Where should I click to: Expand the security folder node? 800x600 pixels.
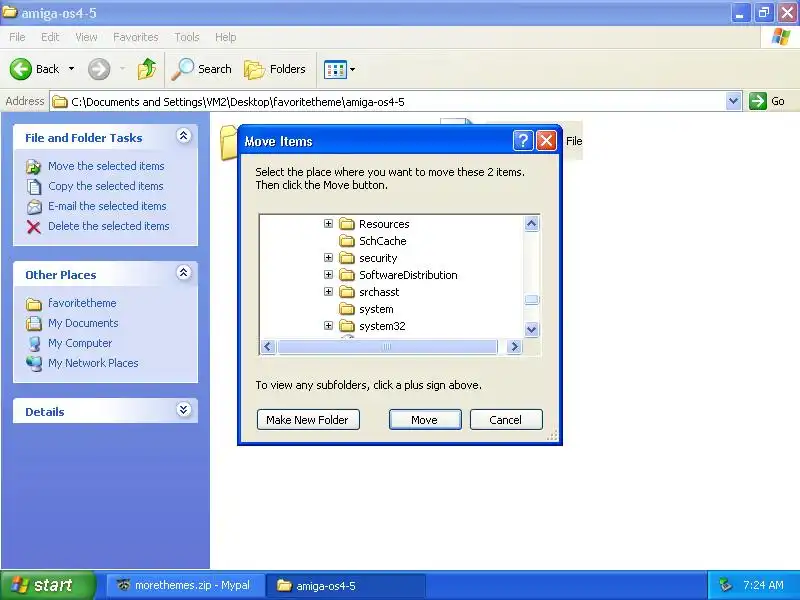pyautogui.click(x=329, y=258)
